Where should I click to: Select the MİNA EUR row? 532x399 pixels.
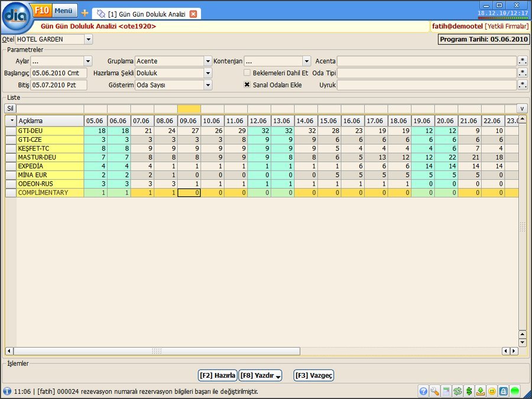262,175
